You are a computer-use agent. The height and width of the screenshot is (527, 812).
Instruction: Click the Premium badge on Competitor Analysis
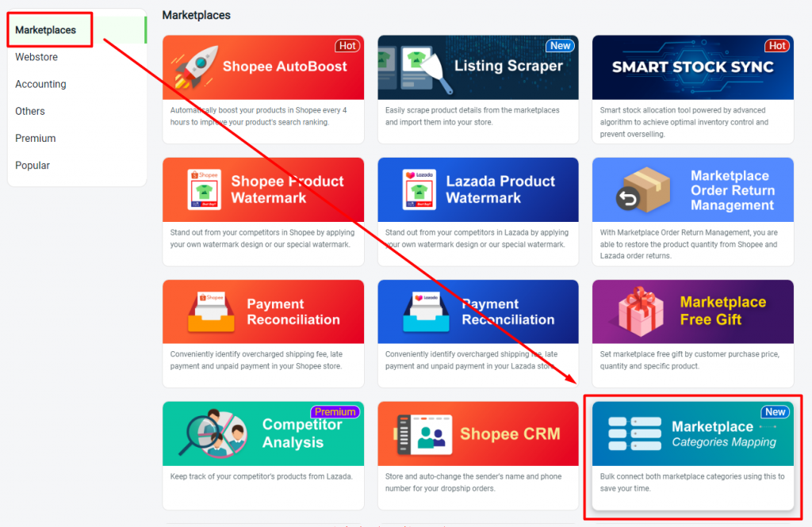[335, 412]
